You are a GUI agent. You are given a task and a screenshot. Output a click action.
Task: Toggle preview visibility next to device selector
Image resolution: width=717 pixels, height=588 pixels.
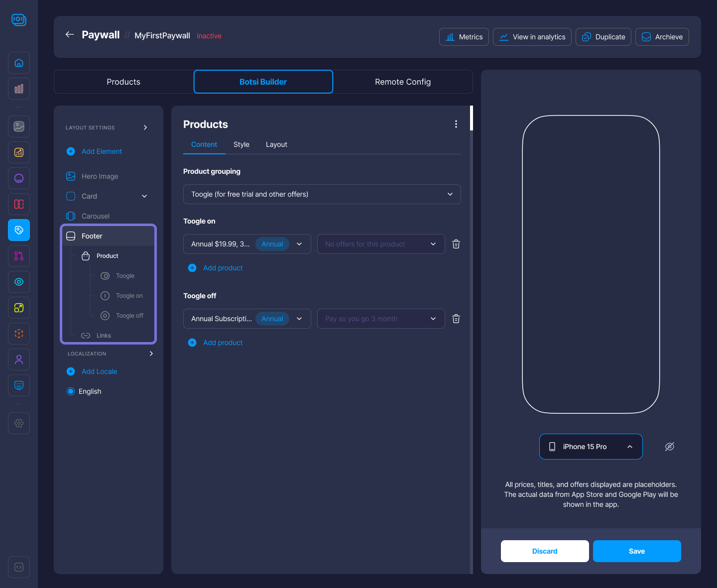click(670, 447)
